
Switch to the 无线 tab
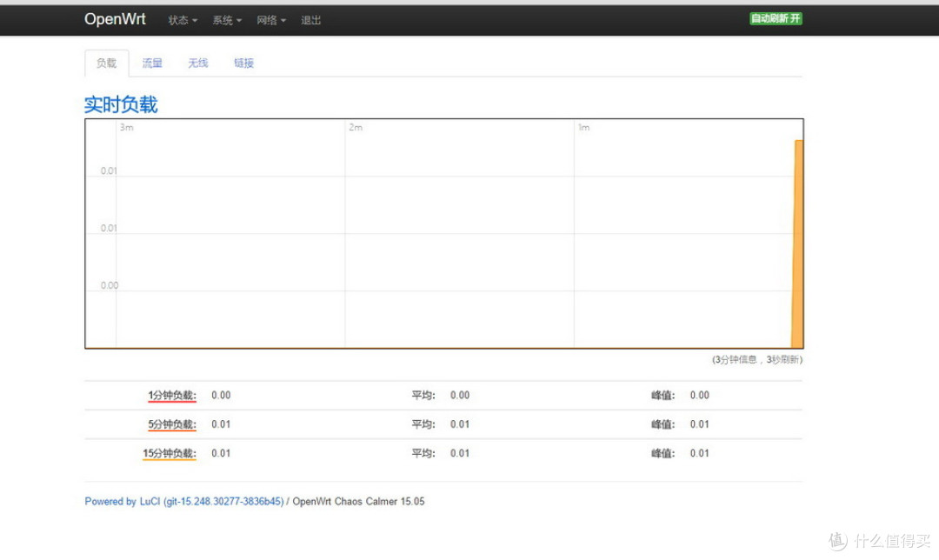(x=197, y=63)
